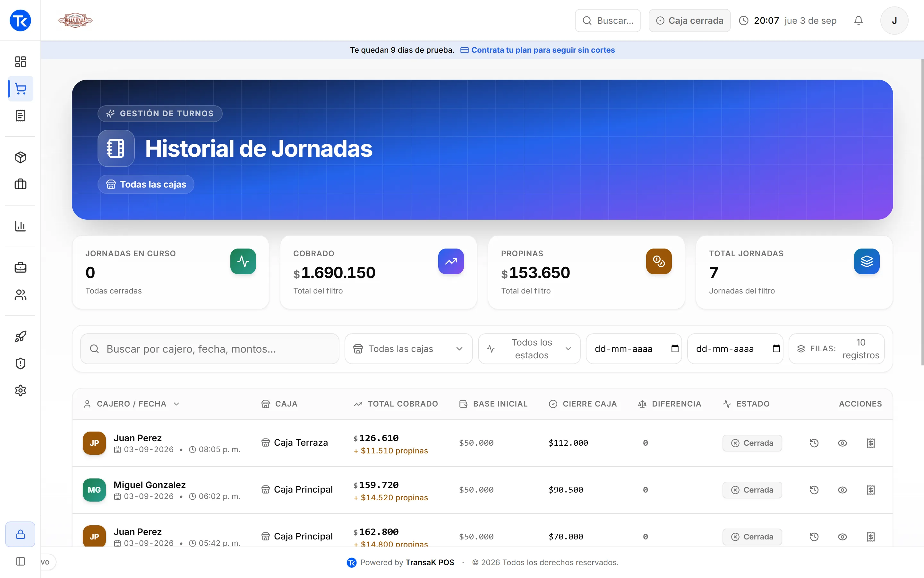The height and width of the screenshot is (578, 924).
Task: Open history for Juan Perez 05:42 row
Action: [814, 537]
